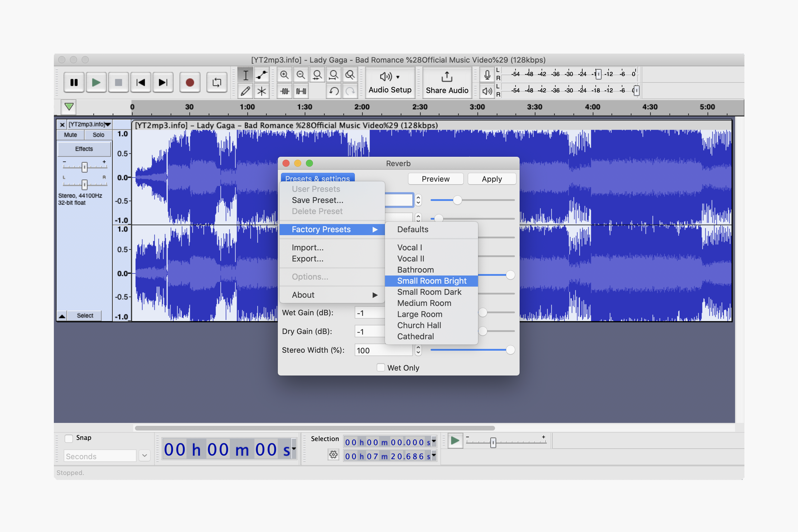The image size is (798, 532).
Task: Select the Bathroom reverb preset
Action: 431,270
